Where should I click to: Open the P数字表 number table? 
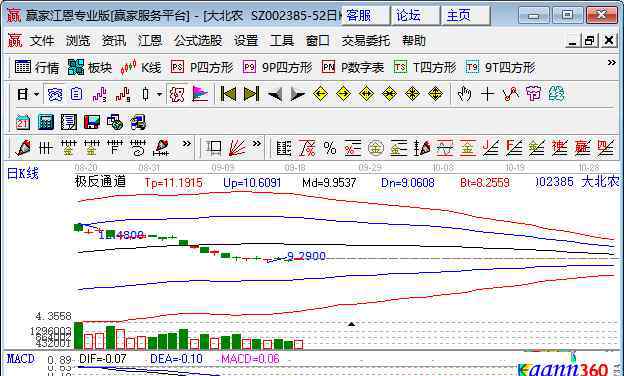pyautogui.click(x=353, y=67)
